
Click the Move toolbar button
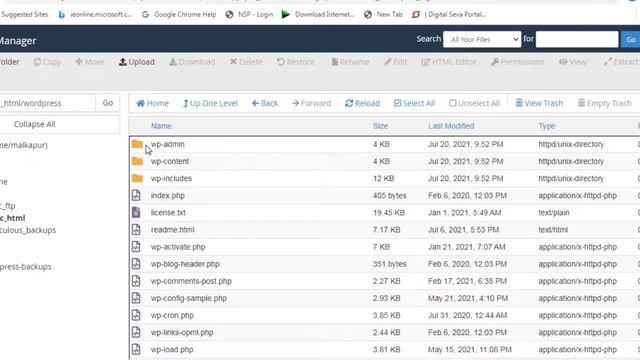tap(89, 62)
